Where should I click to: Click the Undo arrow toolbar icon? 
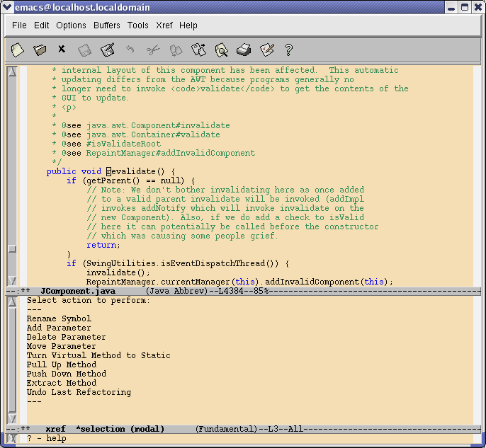coord(130,49)
